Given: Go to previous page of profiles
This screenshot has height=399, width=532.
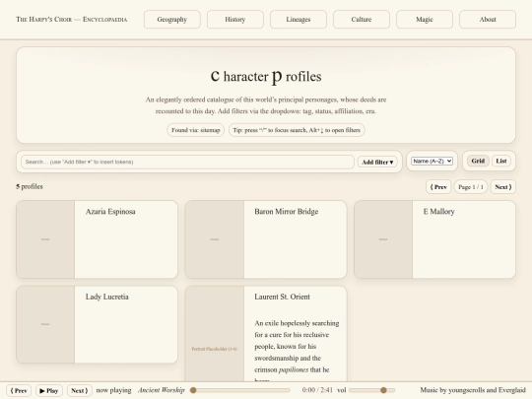Looking at the screenshot, I should 438,187.
